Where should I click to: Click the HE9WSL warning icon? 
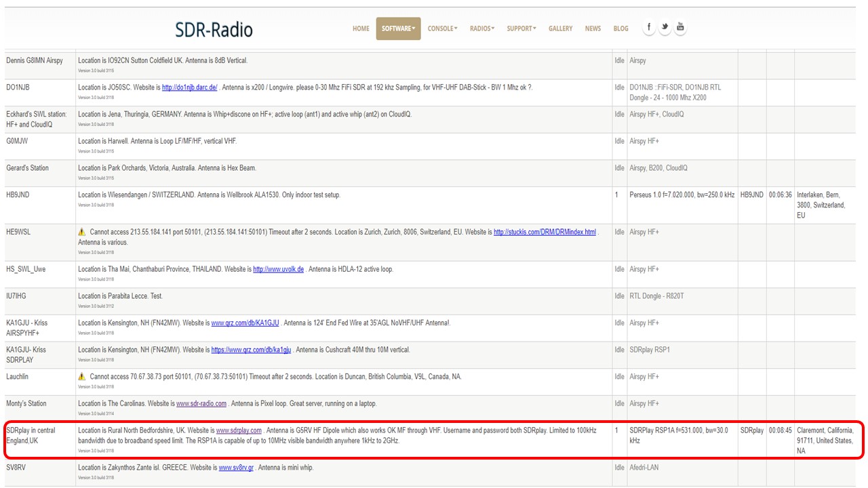pyautogui.click(x=81, y=232)
